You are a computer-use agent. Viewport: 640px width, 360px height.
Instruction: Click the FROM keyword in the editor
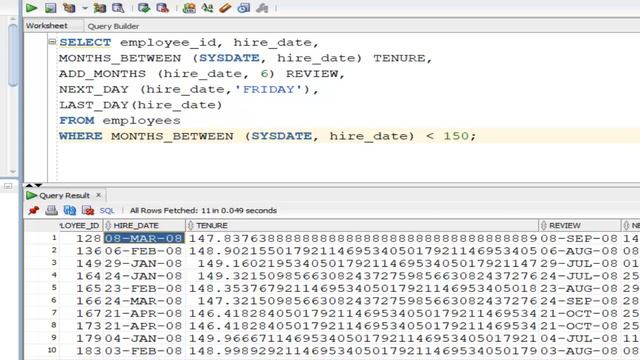[x=77, y=120]
